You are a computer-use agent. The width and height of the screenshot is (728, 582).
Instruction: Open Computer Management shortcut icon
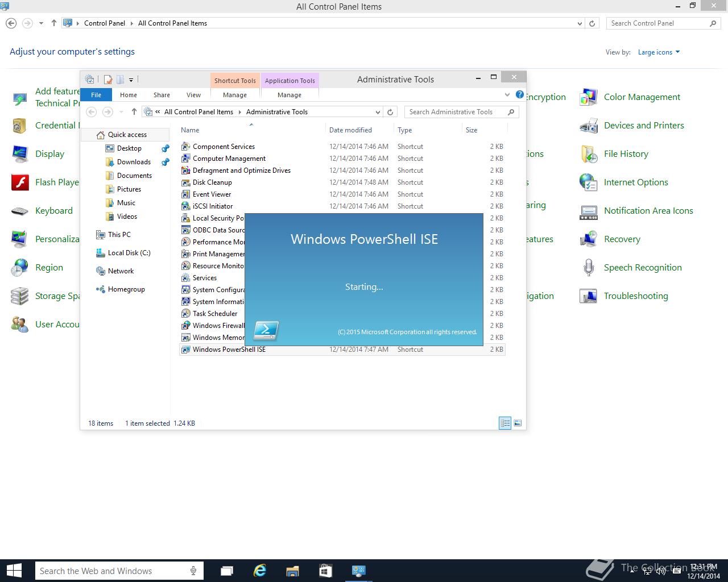tap(185, 159)
